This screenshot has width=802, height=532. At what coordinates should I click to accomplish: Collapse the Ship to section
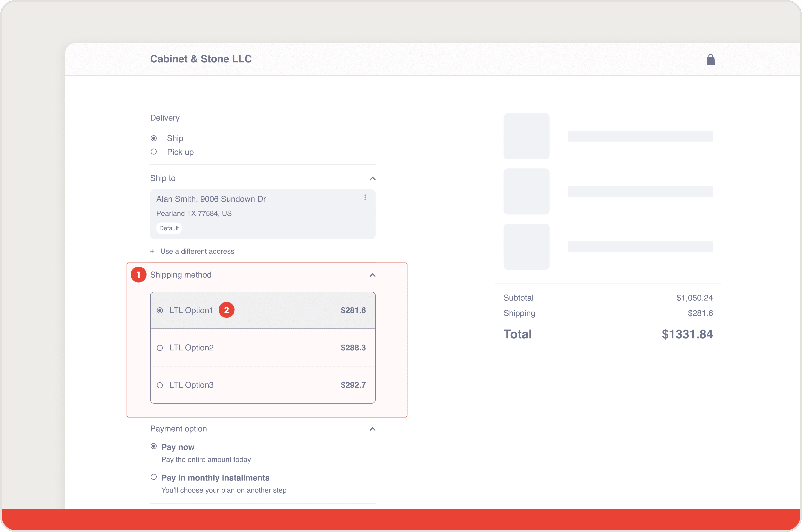[x=372, y=178]
